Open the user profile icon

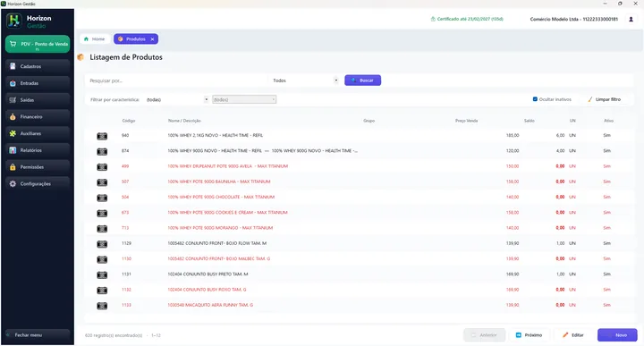631,19
